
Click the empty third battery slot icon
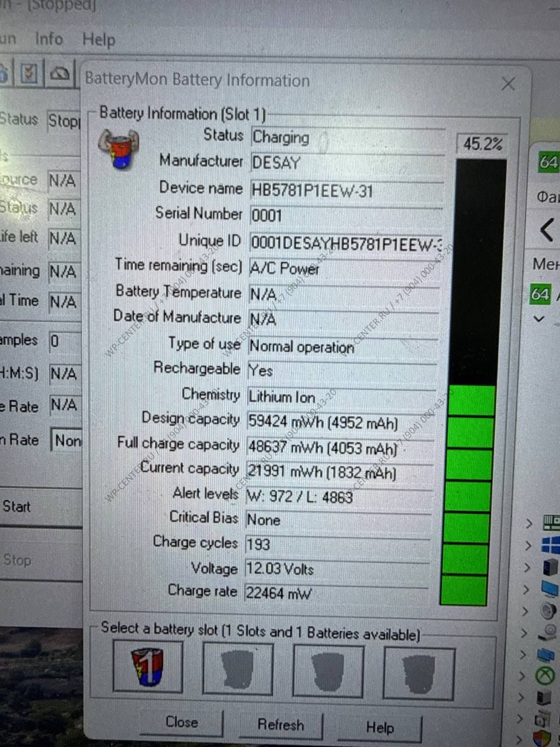(x=328, y=671)
